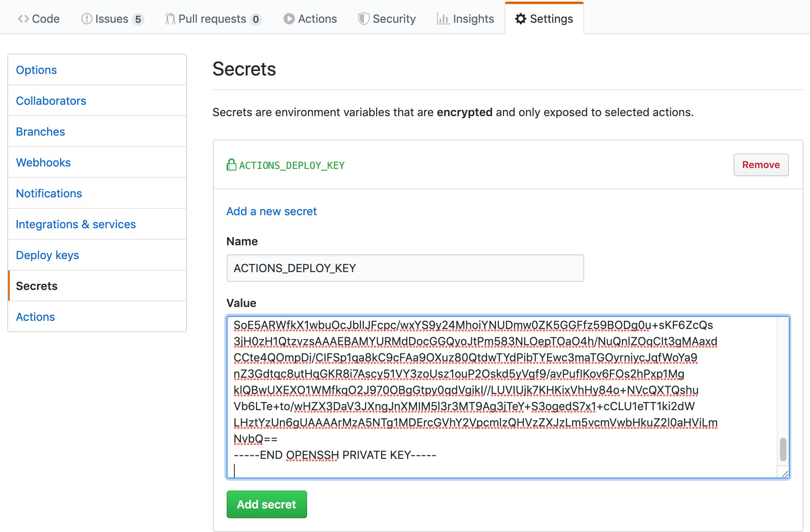Click the secret Name input field
The image size is (810, 532).
pyautogui.click(x=405, y=268)
